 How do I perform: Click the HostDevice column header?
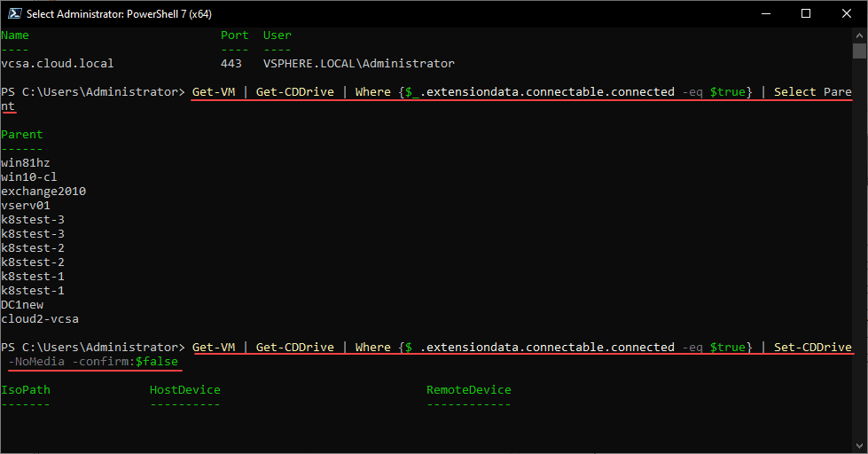coord(185,390)
